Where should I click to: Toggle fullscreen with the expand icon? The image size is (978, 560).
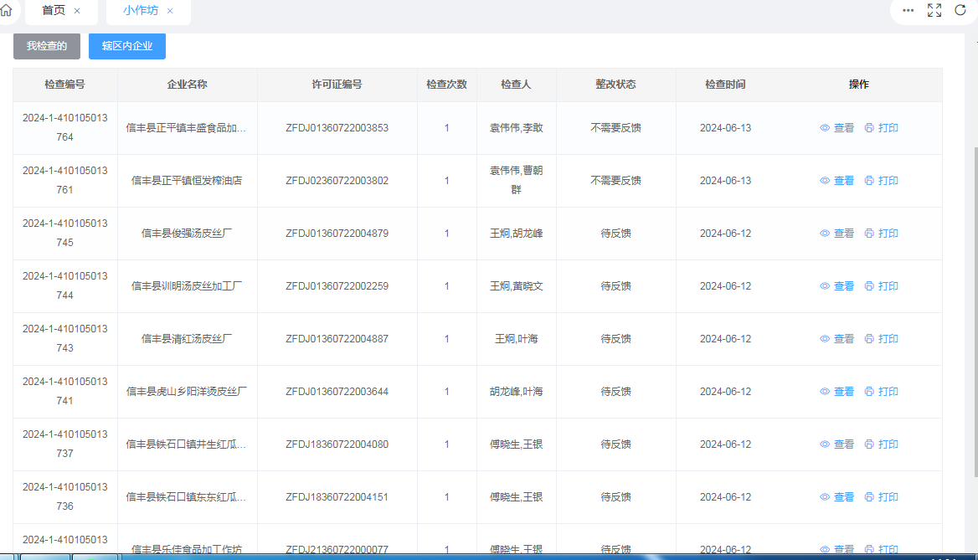[x=934, y=11]
